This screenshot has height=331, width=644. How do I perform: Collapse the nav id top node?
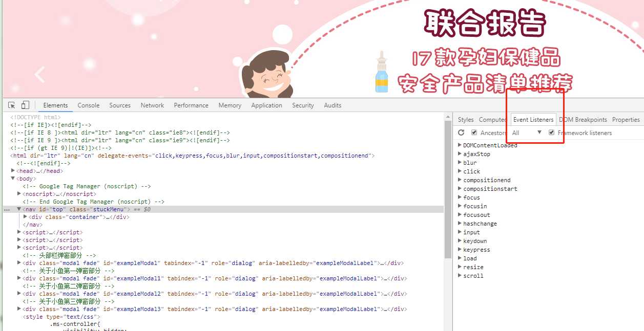click(19, 209)
